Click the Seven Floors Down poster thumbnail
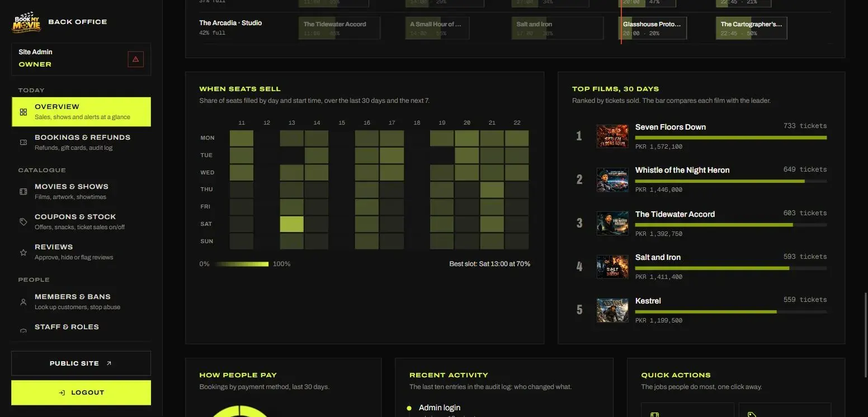Screen dimensions: 868x417 pos(612,136)
